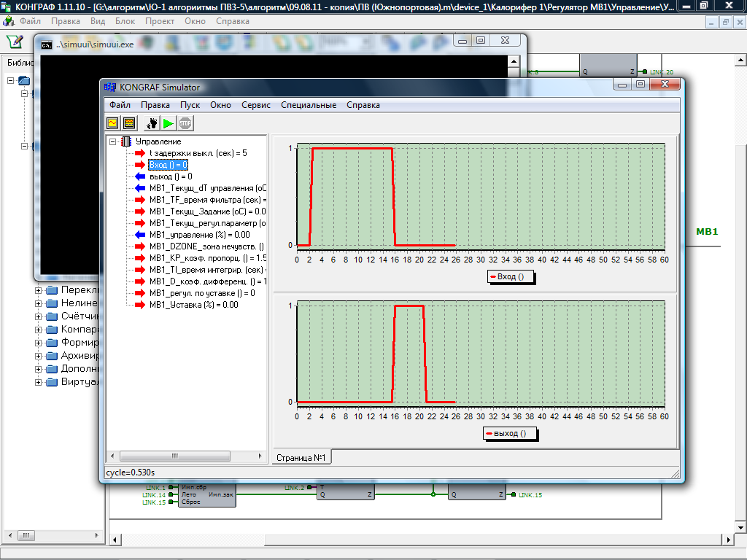This screenshot has height=560, width=747.
Task: Expand the 'Счётчи' library folder
Action: (38, 316)
